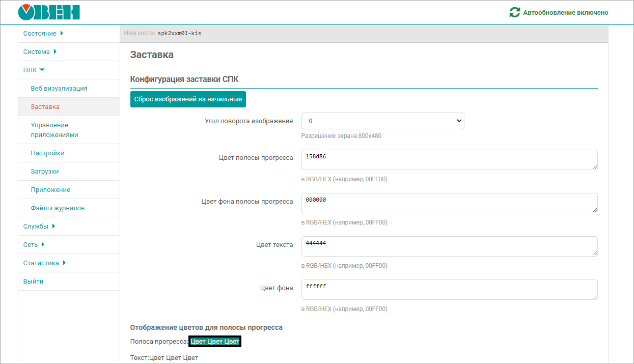Open the Веб визуализация page

59,89
